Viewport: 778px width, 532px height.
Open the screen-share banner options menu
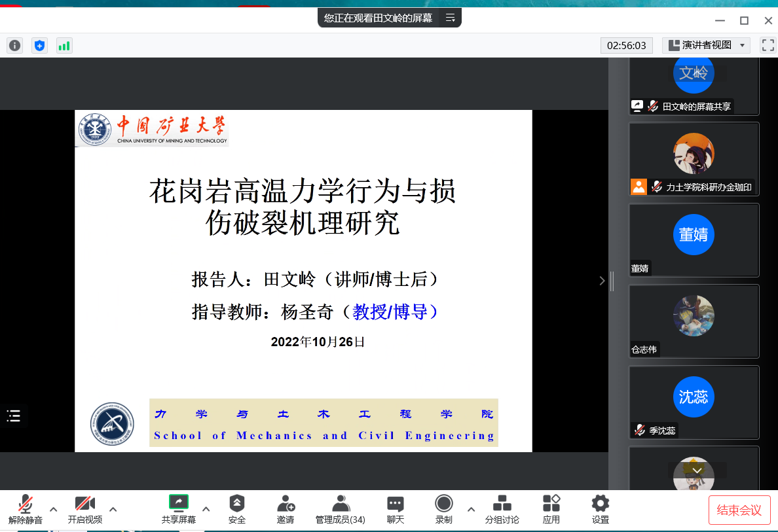point(451,18)
